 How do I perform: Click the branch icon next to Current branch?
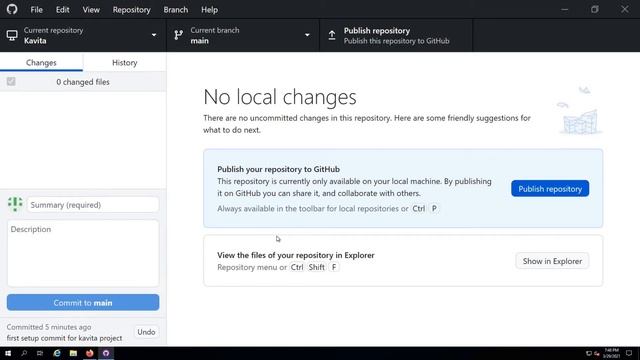(178, 35)
